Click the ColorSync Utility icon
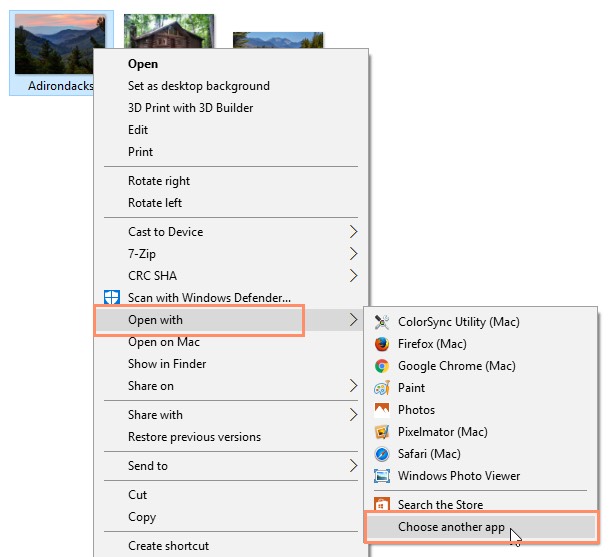The image size is (613, 557). tap(381, 322)
